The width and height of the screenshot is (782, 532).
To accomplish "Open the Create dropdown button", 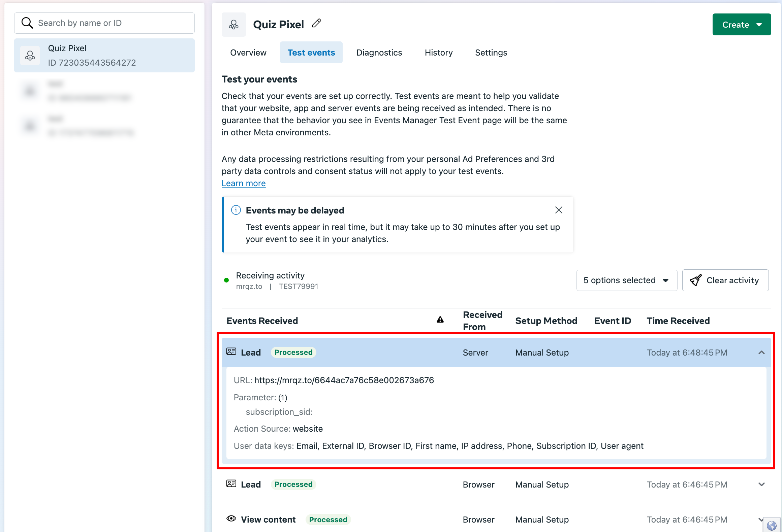I will [742, 25].
